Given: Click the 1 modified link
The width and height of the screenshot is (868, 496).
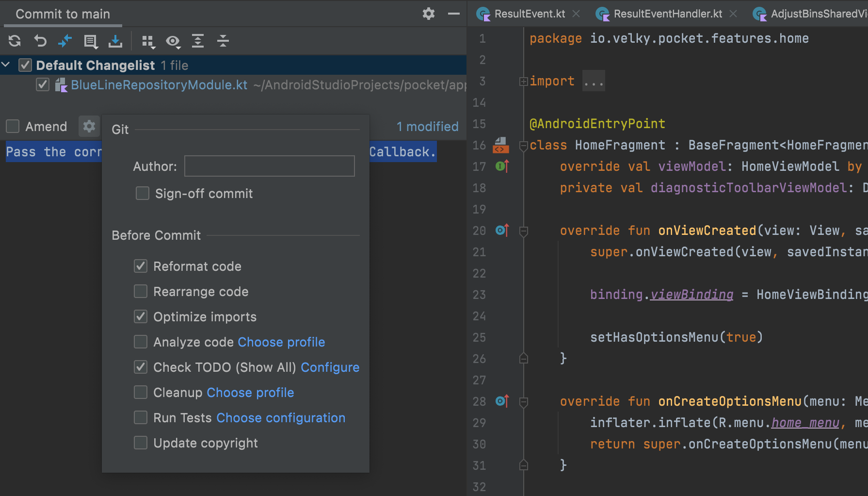Looking at the screenshot, I should tap(427, 127).
